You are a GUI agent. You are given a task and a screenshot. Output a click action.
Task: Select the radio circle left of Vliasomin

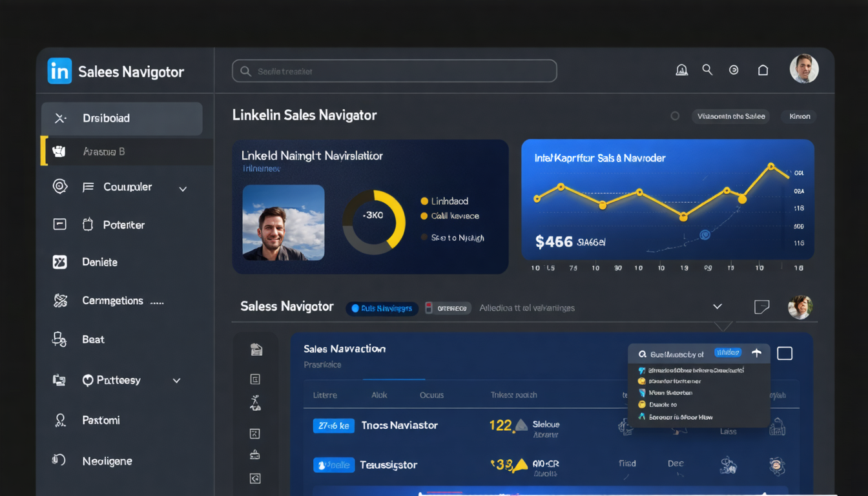click(675, 116)
